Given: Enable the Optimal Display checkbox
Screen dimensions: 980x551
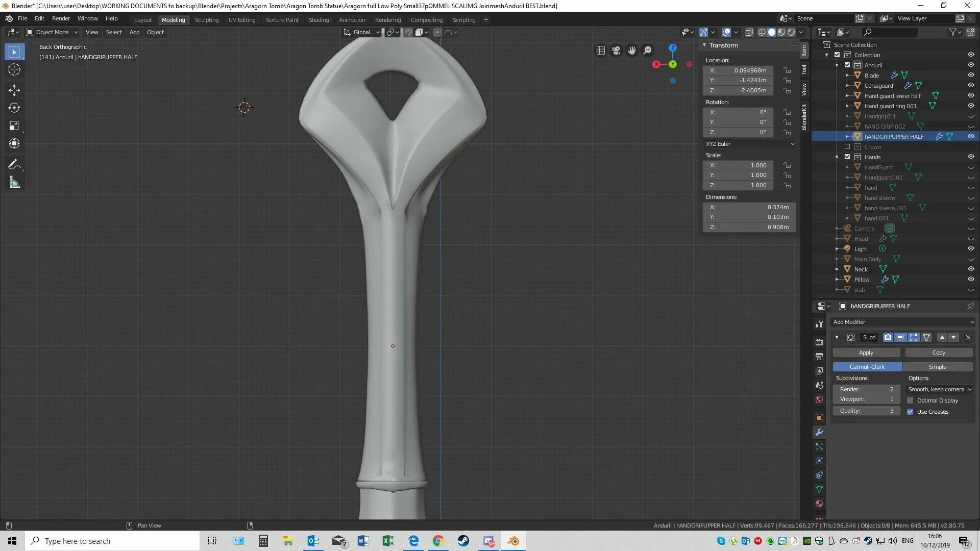Looking at the screenshot, I should (x=910, y=400).
